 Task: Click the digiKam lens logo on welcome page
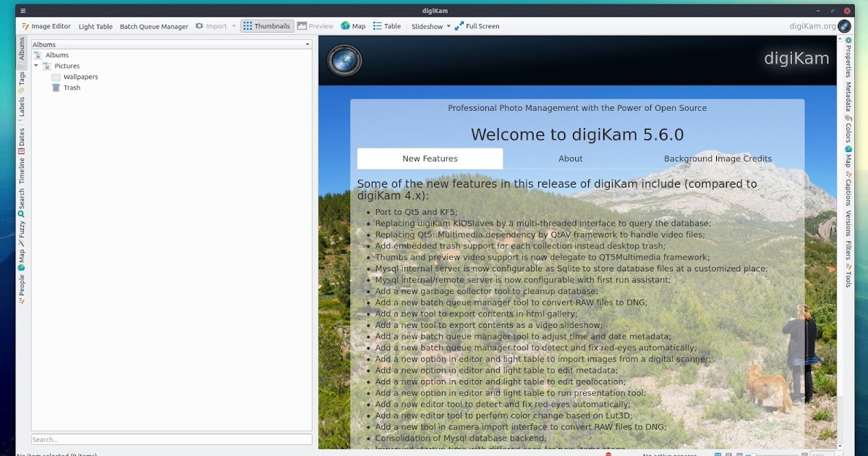click(344, 60)
